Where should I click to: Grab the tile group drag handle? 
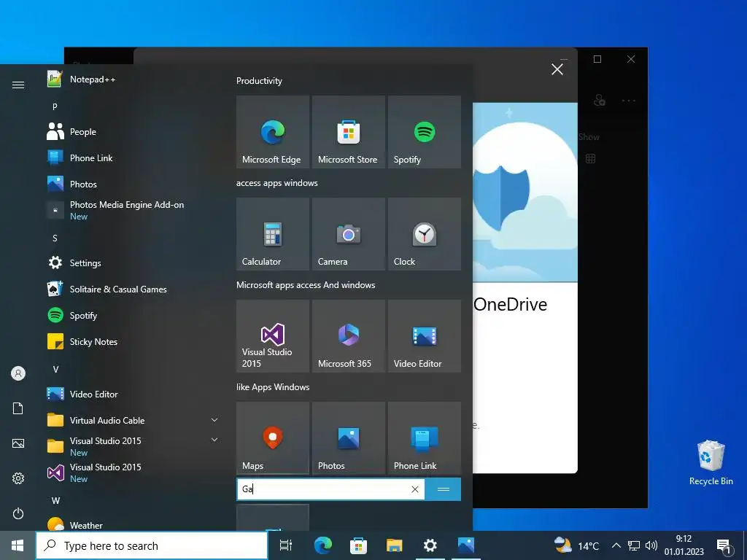click(x=443, y=489)
